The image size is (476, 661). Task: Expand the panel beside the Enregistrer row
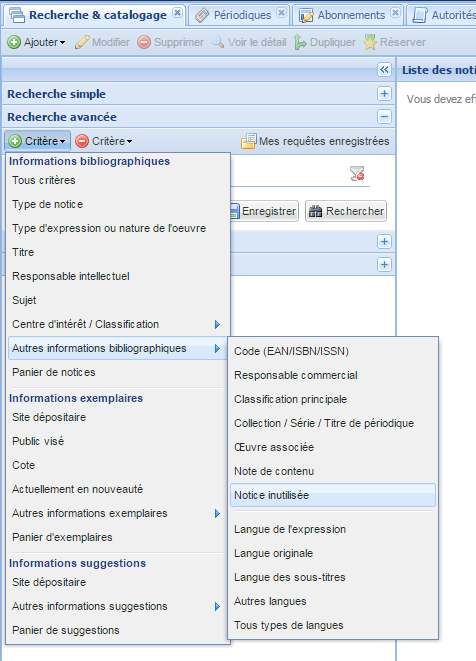[x=384, y=242]
